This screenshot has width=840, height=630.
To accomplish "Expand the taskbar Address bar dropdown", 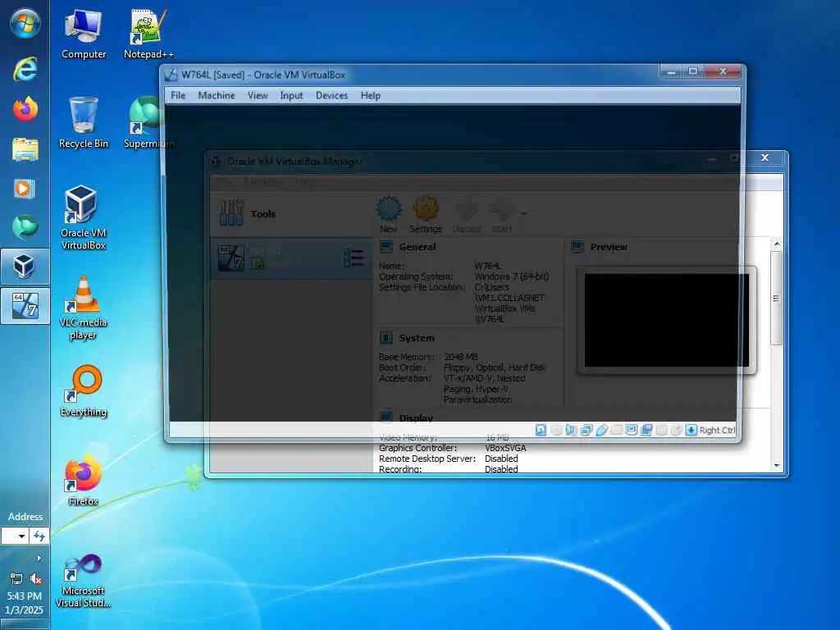I will [21, 536].
